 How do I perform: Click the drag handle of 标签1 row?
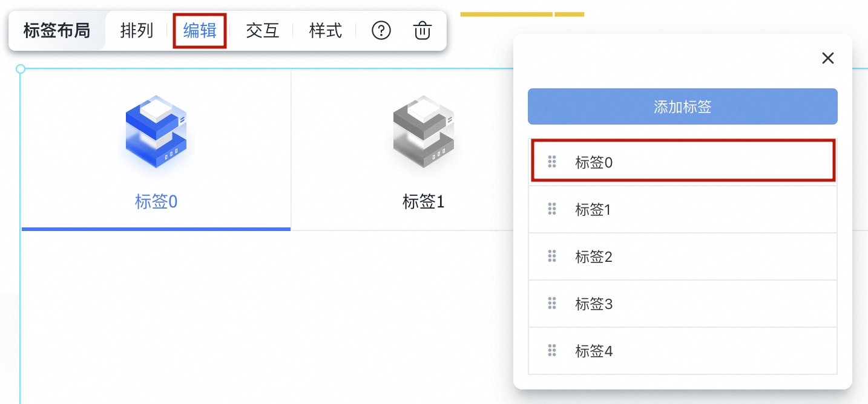click(552, 209)
